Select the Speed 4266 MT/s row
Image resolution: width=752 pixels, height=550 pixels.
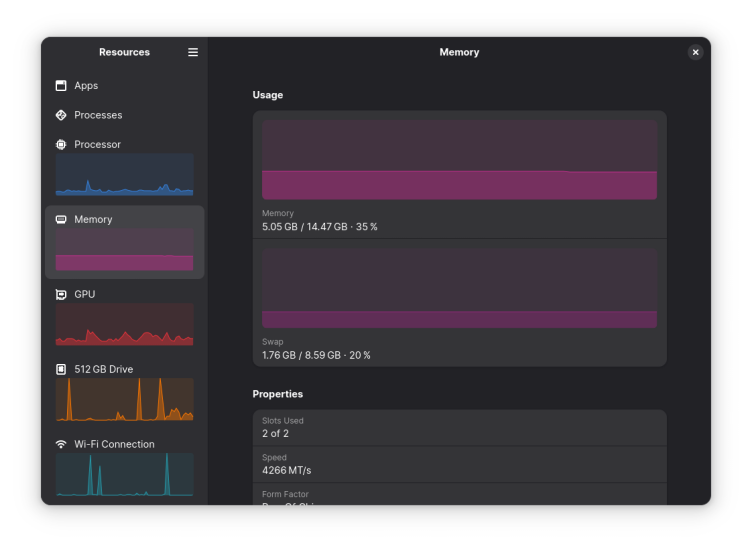459,464
